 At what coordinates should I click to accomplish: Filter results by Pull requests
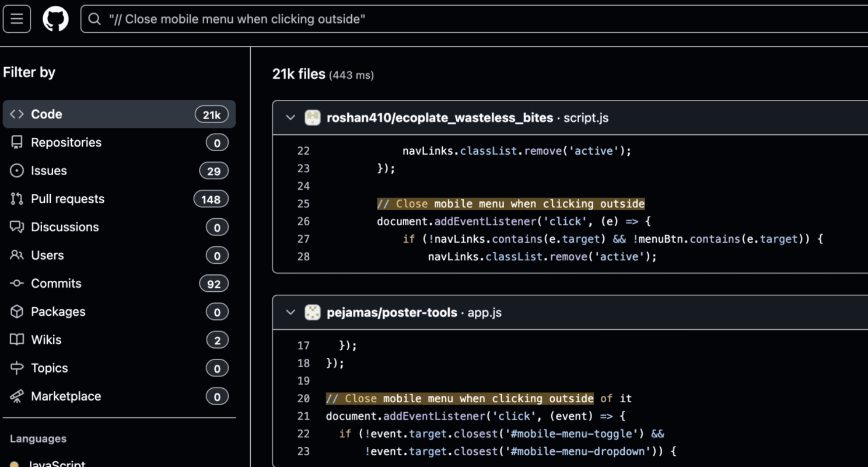click(x=119, y=199)
